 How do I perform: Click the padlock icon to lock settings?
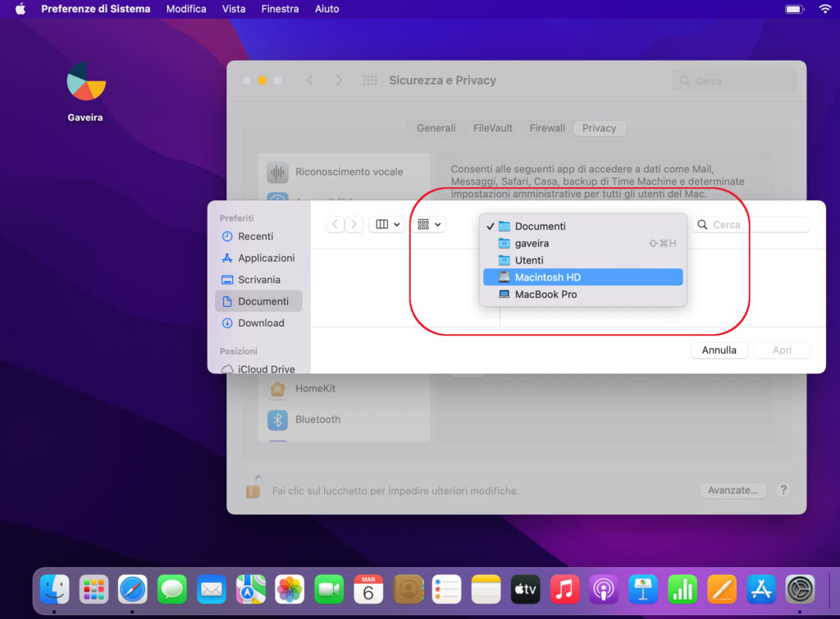[254, 487]
